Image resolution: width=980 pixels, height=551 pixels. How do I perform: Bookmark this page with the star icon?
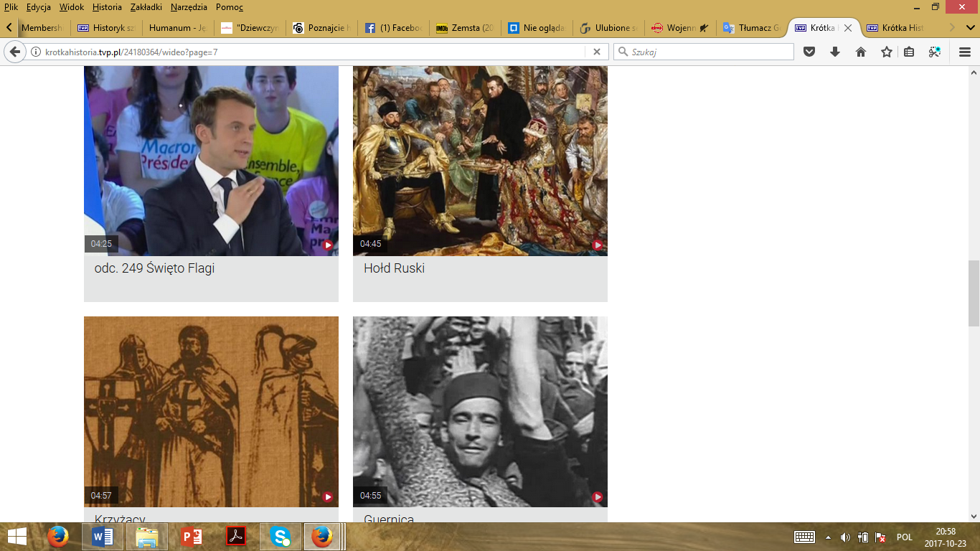click(887, 52)
